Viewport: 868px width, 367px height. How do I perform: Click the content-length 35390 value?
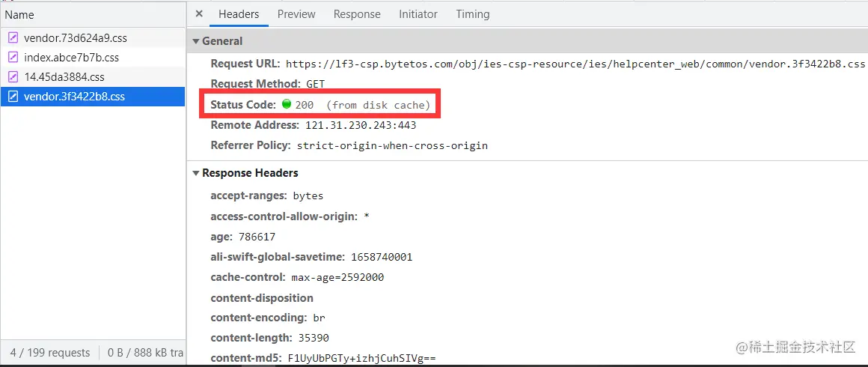pyautogui.click(x=314, y=339)
